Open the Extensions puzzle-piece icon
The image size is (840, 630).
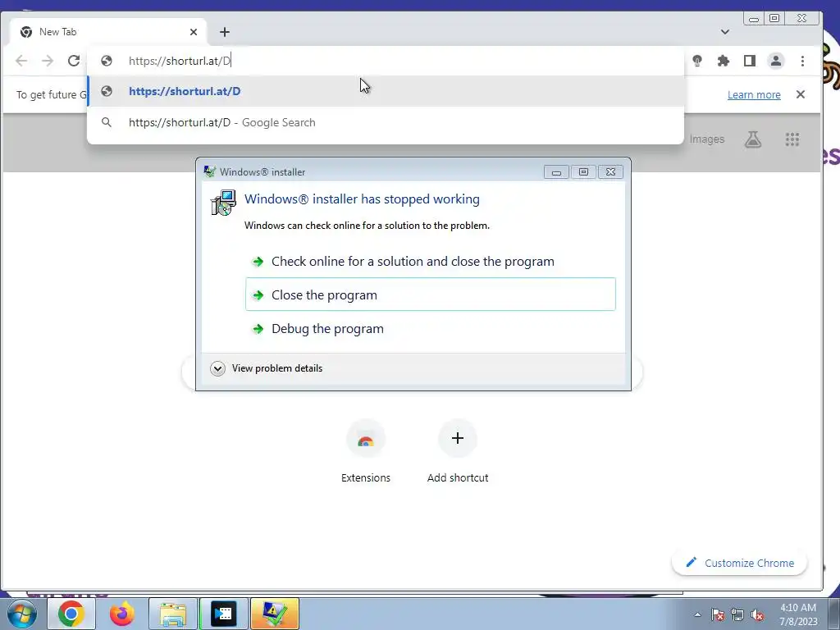[x=724, y=61]
